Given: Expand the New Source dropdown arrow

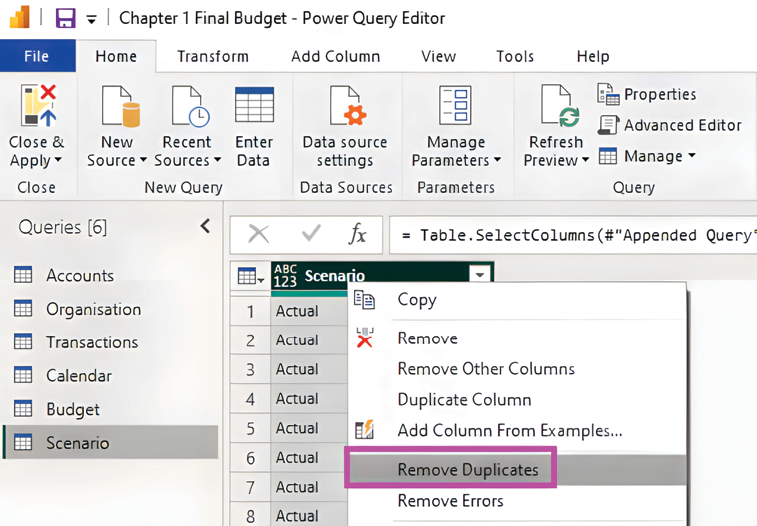Looking at the screenshot, I should (x=143, y=159).
